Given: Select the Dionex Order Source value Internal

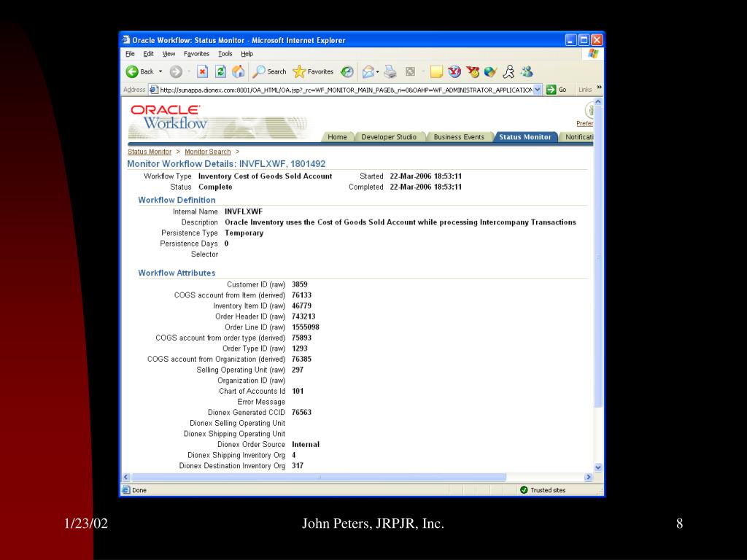Looking at the screenshot, I should pyautogui.click(x=306, y=444).
